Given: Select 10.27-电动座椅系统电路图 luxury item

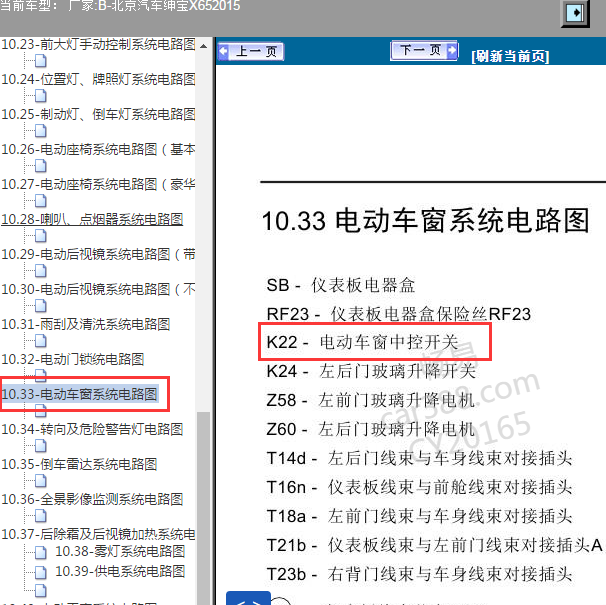Looking at the screenshot, I should point(98,184).
